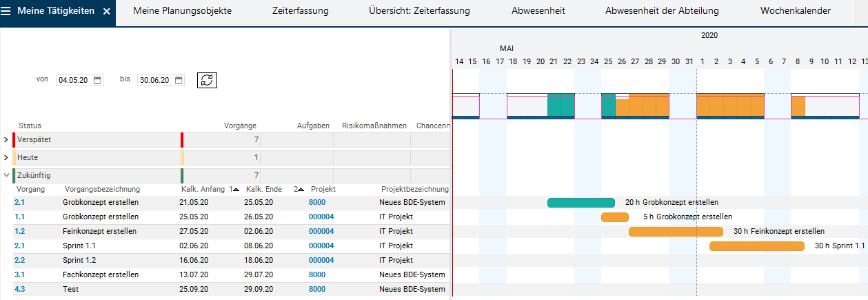Open Vorgang link 1.2 Feinkonzept erstellen
This screenshot has height=300, width=868.
19,231
